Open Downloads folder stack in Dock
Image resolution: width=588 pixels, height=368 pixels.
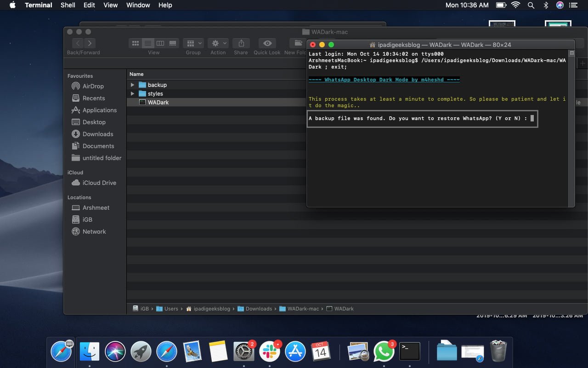tap(447, 352)
